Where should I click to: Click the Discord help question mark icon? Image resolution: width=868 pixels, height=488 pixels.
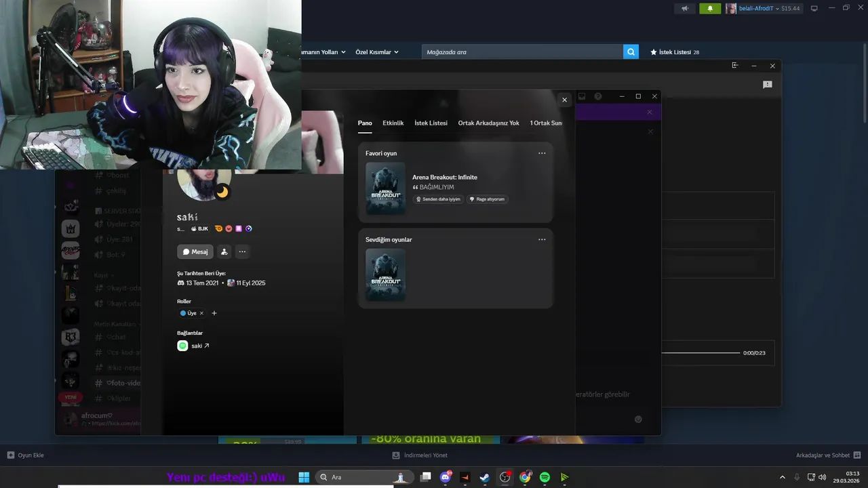[x=598, y=97]
